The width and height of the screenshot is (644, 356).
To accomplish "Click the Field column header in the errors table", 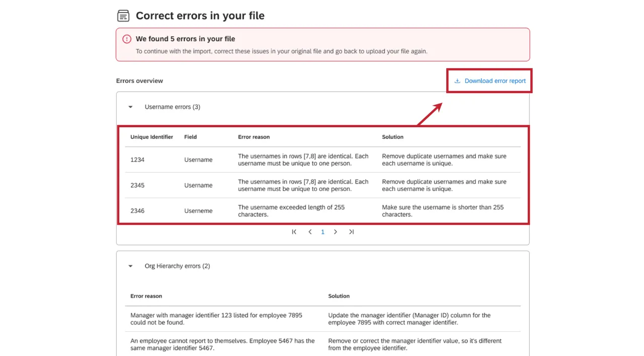I will pos(190,137).
